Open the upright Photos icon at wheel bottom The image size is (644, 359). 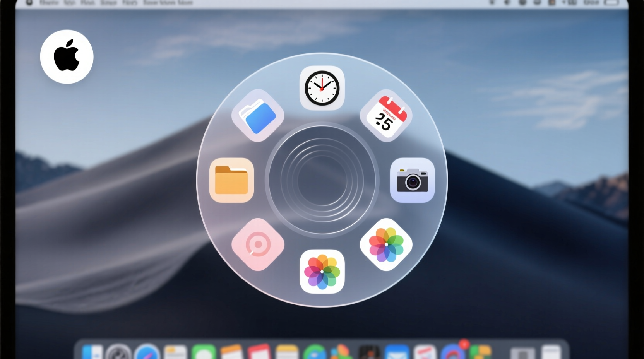click(322, 272)
